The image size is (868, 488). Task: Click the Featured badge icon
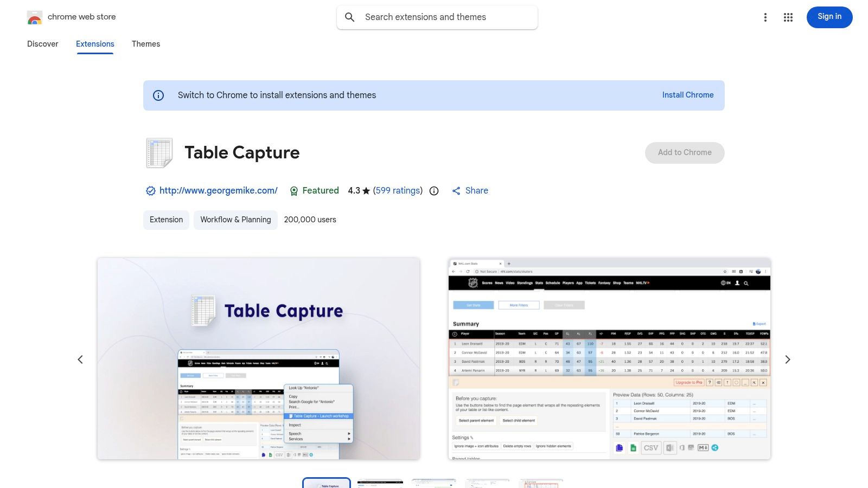click(x=294, y=191)
